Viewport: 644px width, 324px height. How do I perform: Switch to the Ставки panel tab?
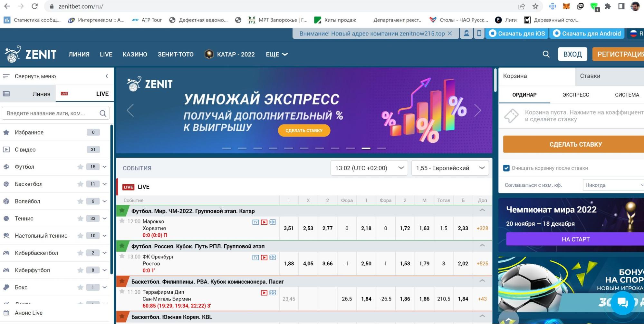(x=610, y=76)
